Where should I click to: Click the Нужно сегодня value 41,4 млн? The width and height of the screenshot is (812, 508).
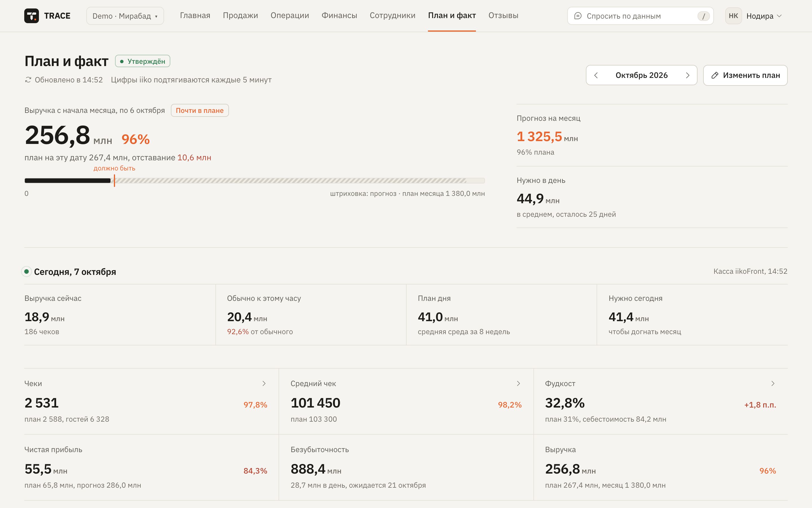click(629, 317)
